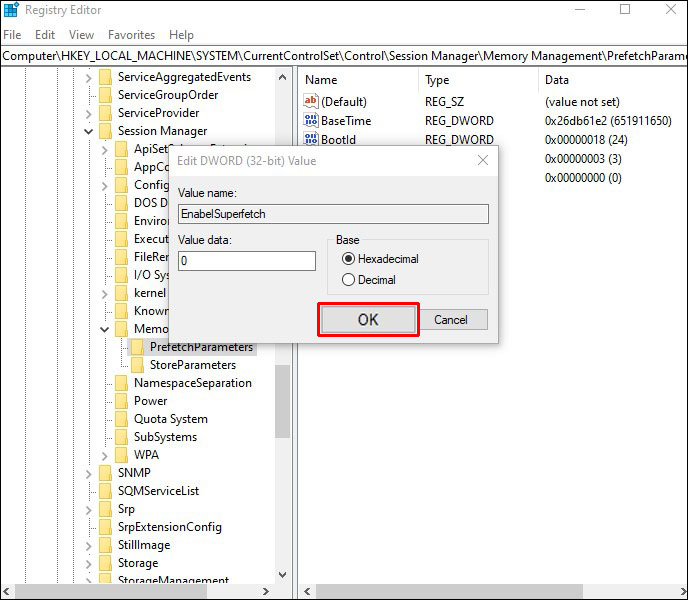The height and width of the screenshot is (600, 688).
Task: Select the ServiceProvider folder icon
Action: (105, 113)
